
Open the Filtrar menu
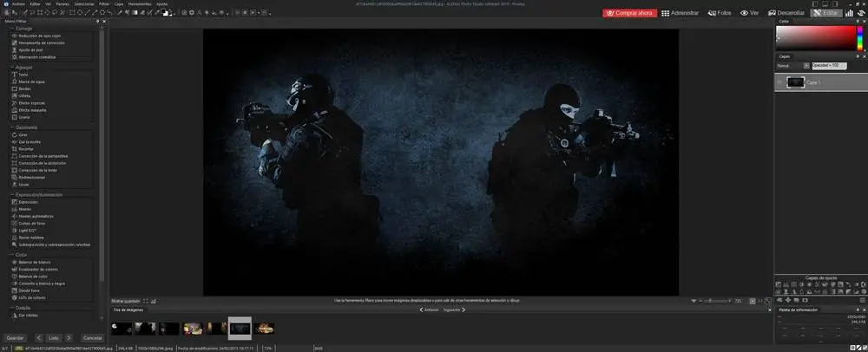104,3
